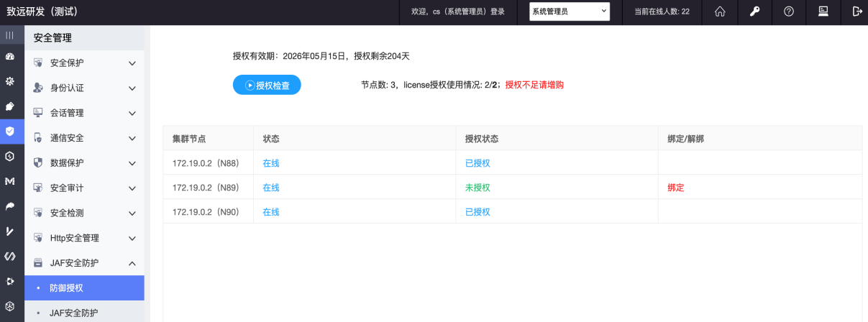Select the 防御授权 submenu item
Image resolution: width=868 pixels, height=322 pixels.
click(67, 287)
